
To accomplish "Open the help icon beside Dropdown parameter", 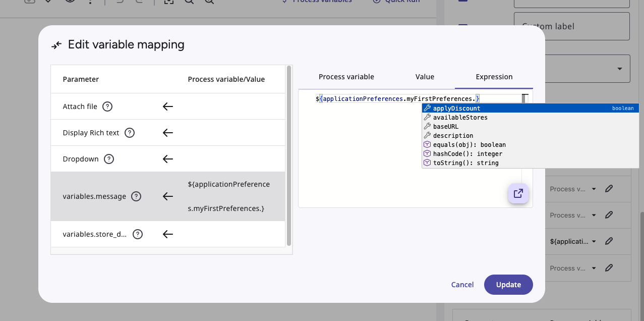I will [109, 159].
